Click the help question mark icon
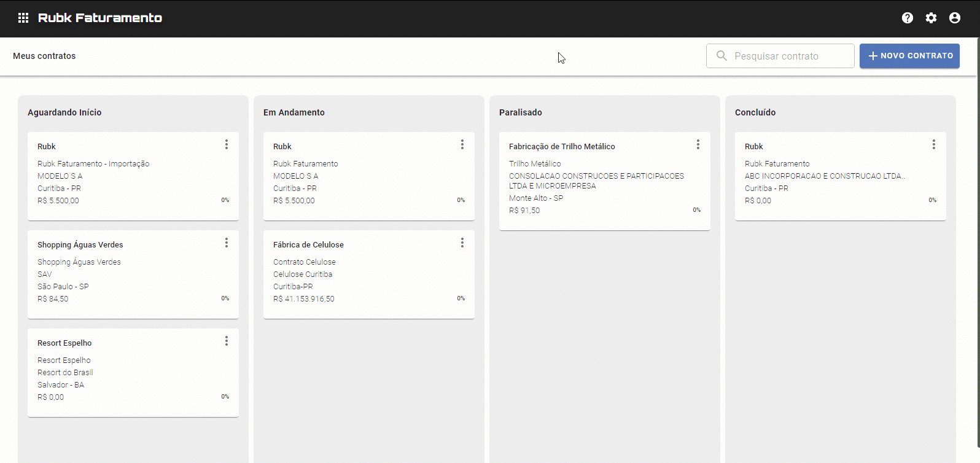Viewport: 980px width, 463px height. 908,18
